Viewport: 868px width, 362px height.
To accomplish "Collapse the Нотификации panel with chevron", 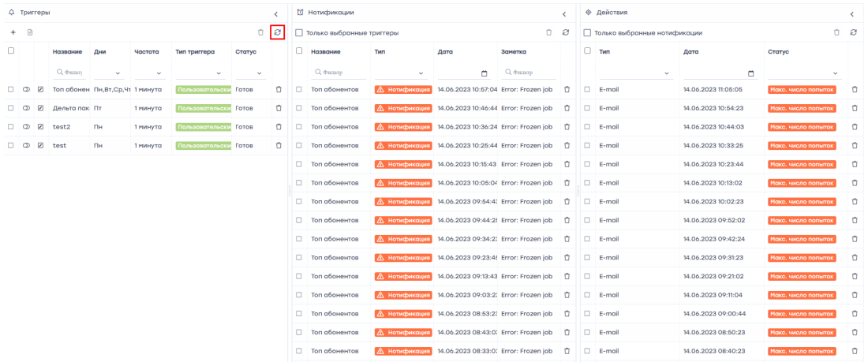I will (564, 13).
